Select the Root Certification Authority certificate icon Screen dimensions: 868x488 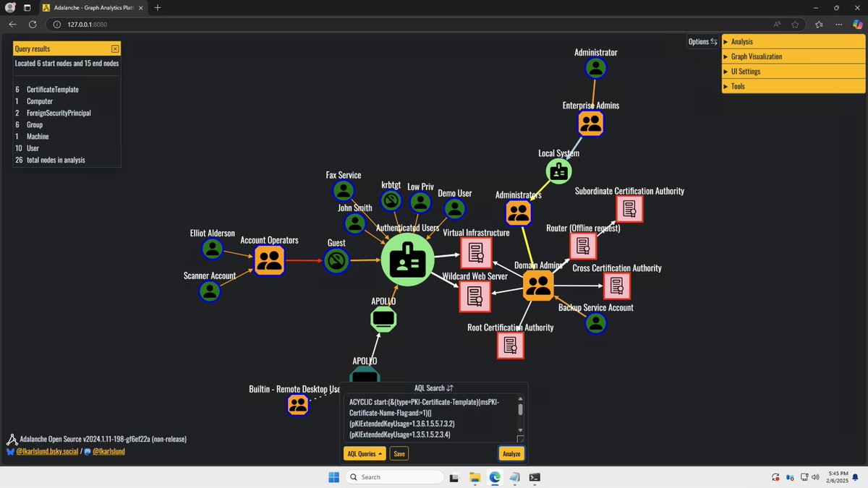click(x=510, y=346)
